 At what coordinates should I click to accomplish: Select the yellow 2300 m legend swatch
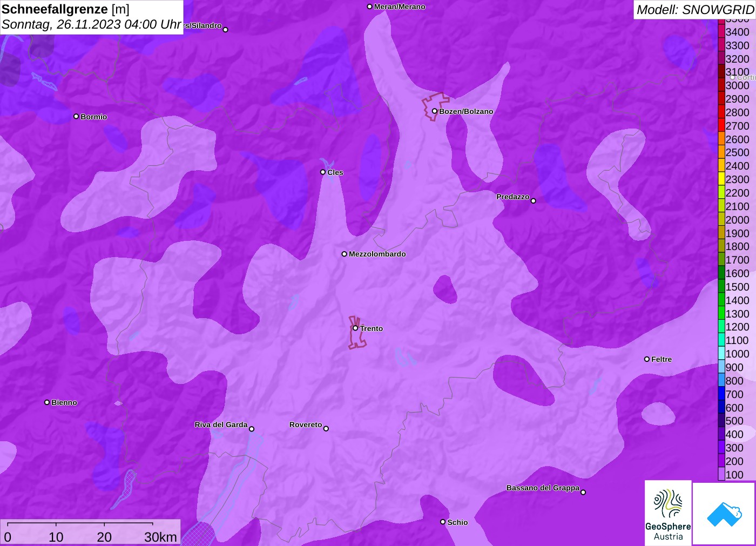(721, 179)
